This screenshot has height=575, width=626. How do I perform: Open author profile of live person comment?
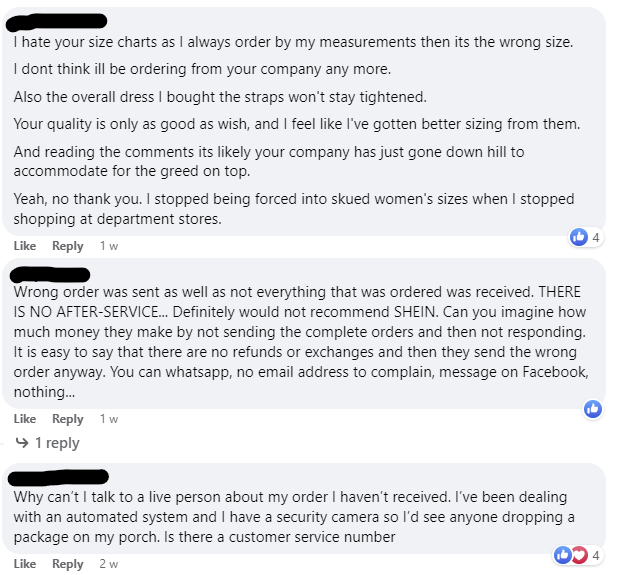(60, 477)
